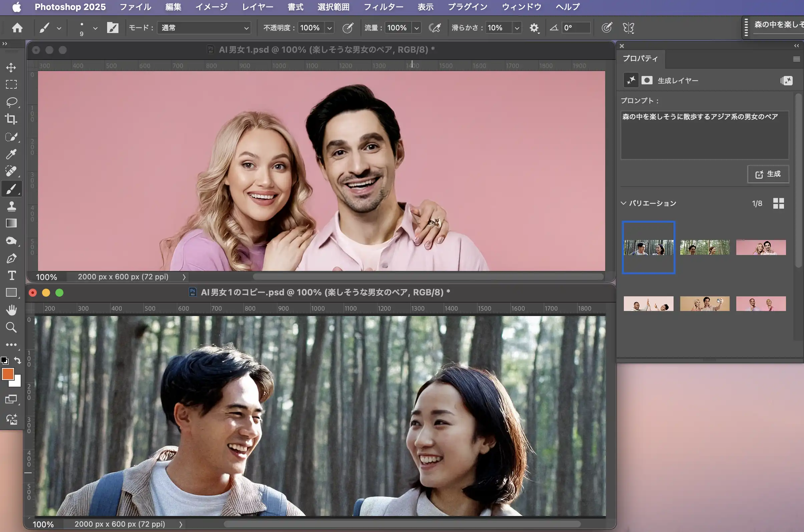The height and width of the screenshot is (532, 804).
Task: Click the brush angle 0° field
Action: click(576, 28)
